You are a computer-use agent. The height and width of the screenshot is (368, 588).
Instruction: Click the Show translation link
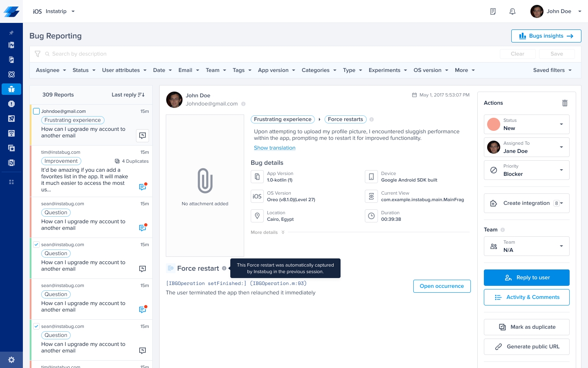coord(274,148)
